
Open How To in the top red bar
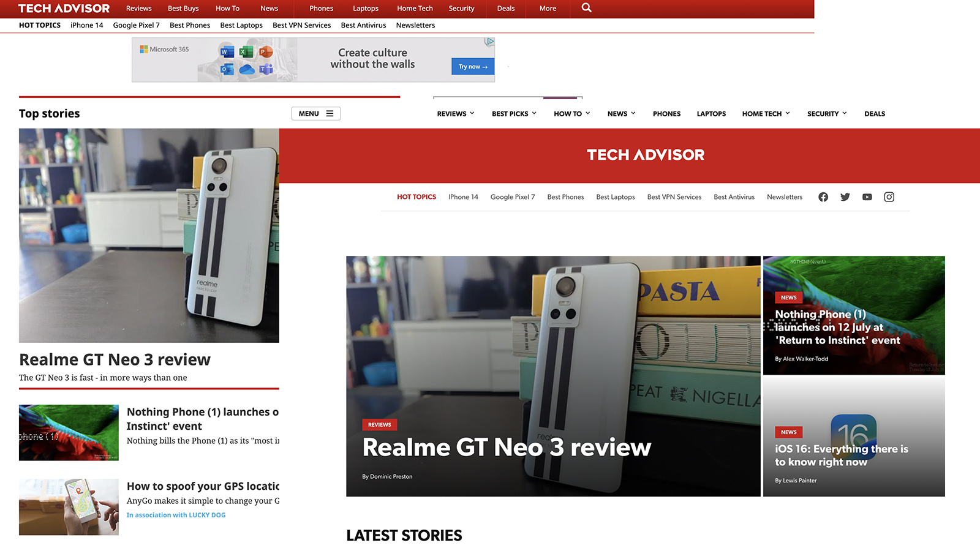coord(227,9)
